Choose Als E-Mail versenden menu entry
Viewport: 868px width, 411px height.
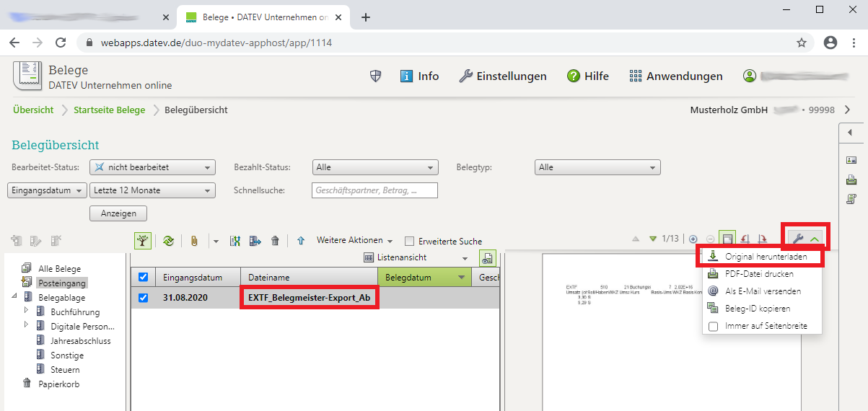[x=763, y=291]
